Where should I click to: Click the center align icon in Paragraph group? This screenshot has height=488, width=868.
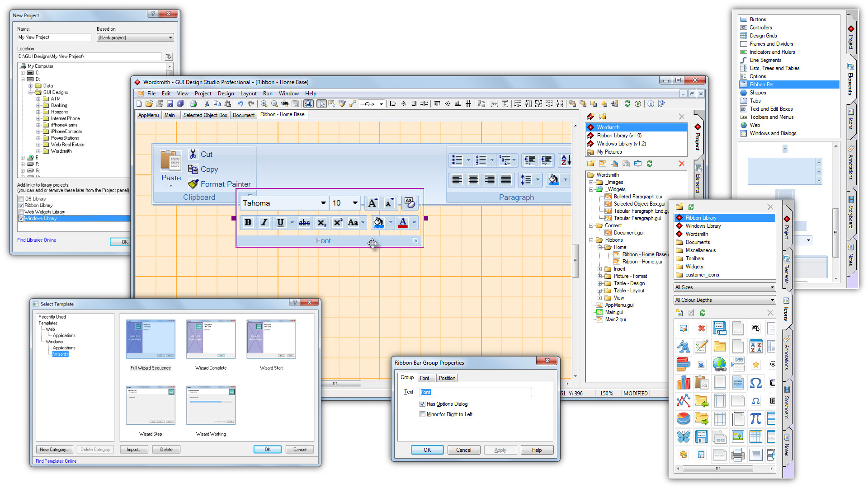pos(473,180)
